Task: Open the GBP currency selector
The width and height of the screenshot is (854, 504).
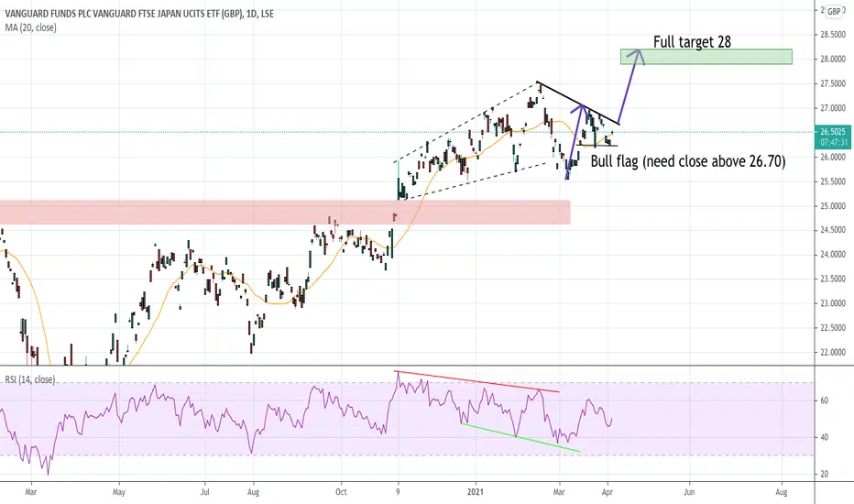Action: coord(834,11)
